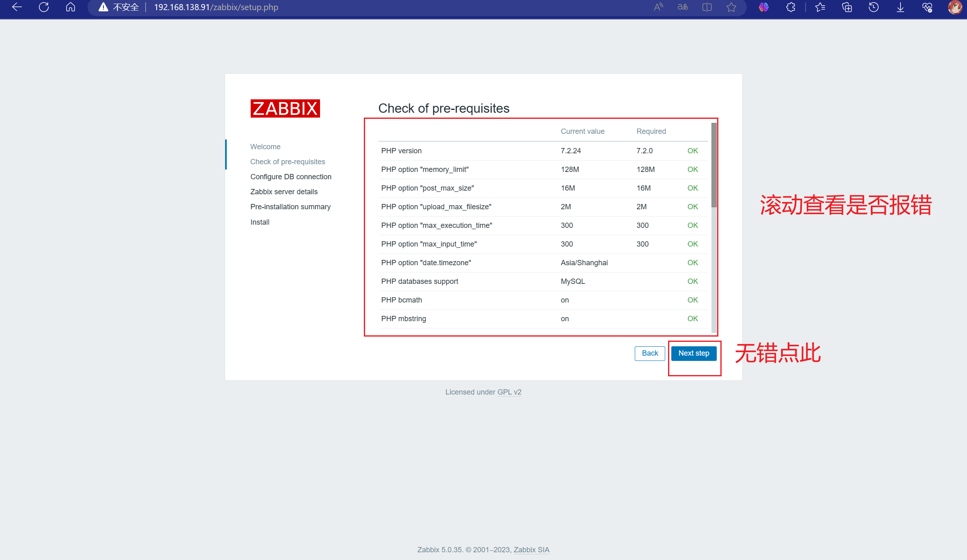This screenshot has width=967, height=560.
Task: Open the read aloud icon
Action: [658, 7]
